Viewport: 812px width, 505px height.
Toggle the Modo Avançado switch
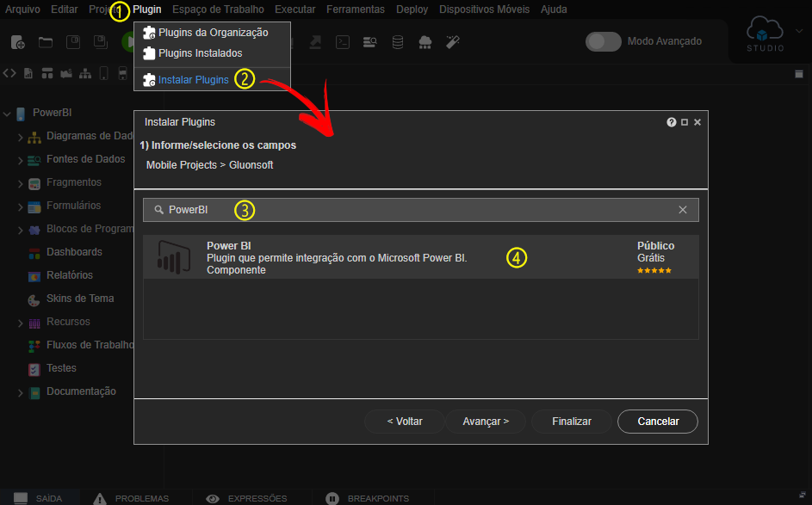pyautogui.click(x=604, y=41)
